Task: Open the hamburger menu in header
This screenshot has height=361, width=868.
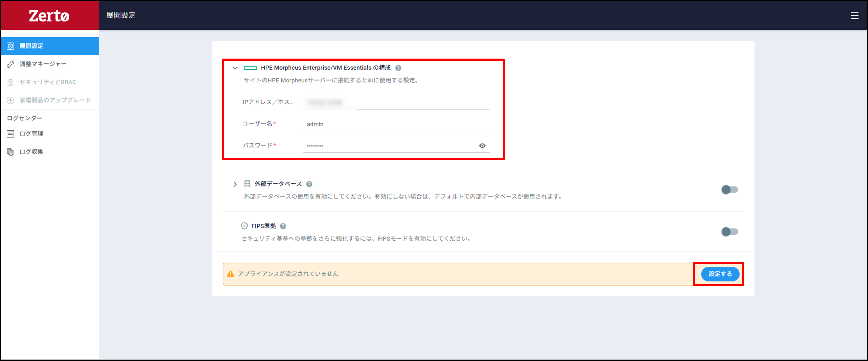Action: click(x=855, y=15)
